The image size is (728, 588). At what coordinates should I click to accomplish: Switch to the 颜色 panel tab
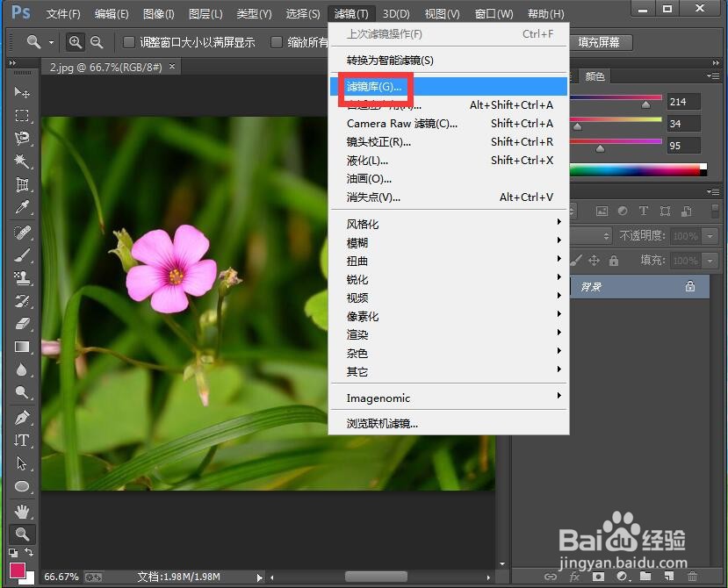pyautogui.click(x=595, y=76)
